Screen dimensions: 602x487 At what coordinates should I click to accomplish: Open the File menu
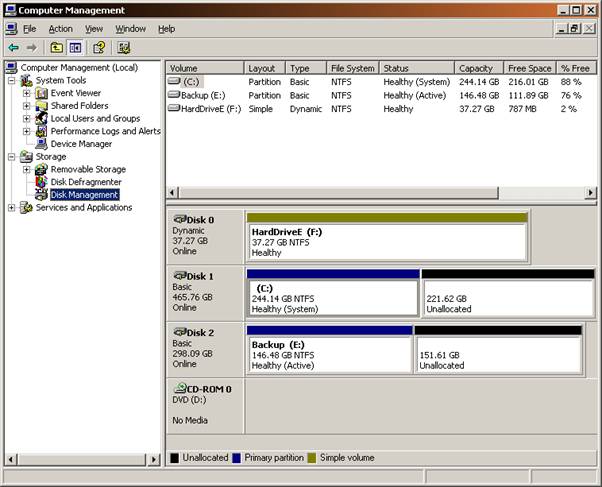(30, 29)
